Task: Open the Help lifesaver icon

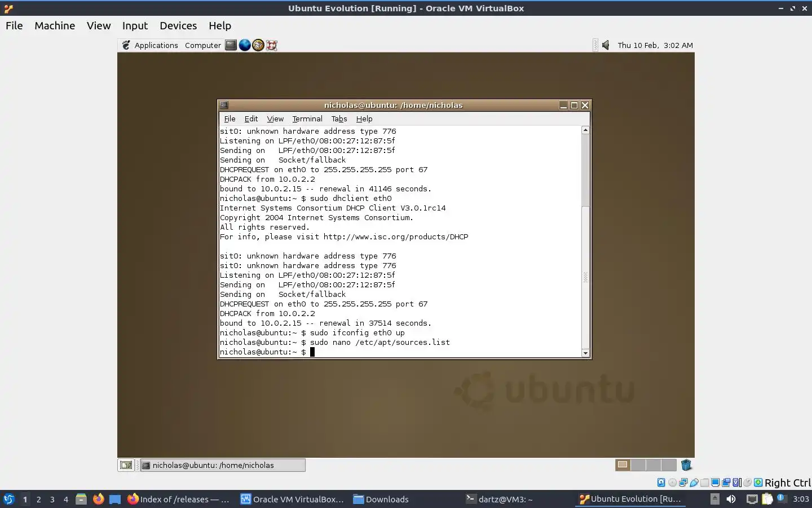Action: 272,45
